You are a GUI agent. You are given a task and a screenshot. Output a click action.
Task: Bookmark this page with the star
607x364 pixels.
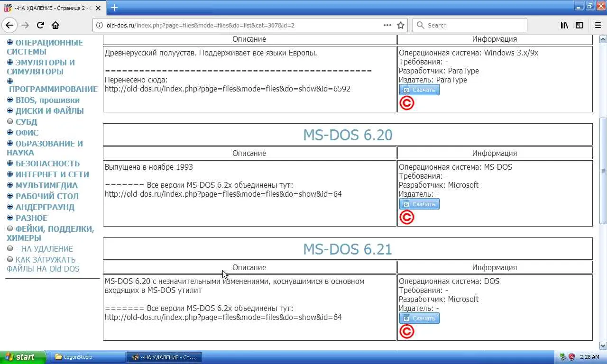point(401,25)
